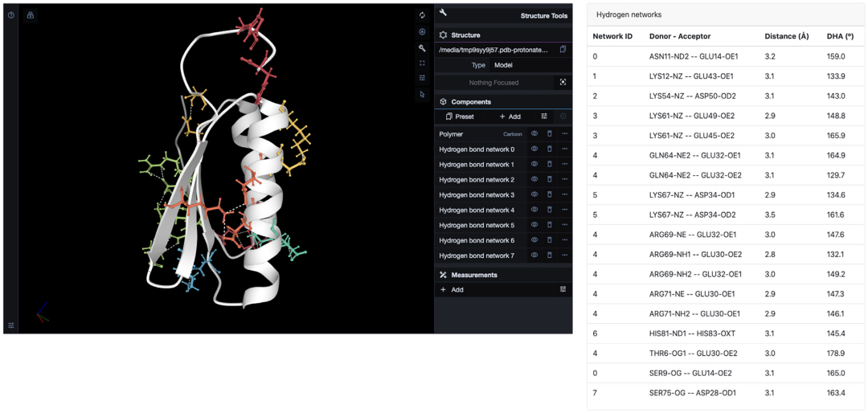This screenshot has height=413, width=868.
Task: Hide Hydrogen bond network 4 via eye icon
Action: click(534, 210)
